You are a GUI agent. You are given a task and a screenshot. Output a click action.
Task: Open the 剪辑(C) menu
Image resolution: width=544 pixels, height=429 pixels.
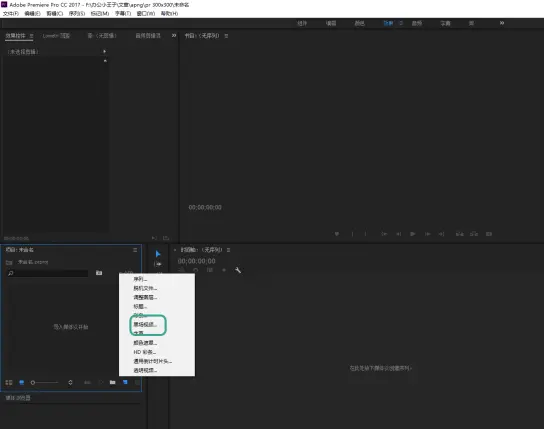(54, 14)
